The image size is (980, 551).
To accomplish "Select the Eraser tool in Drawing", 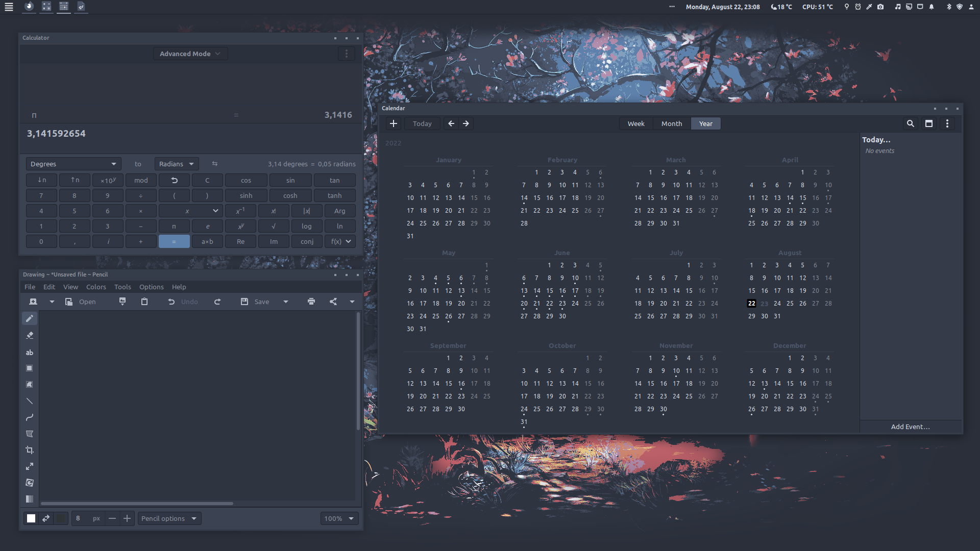I will point(30,335).
